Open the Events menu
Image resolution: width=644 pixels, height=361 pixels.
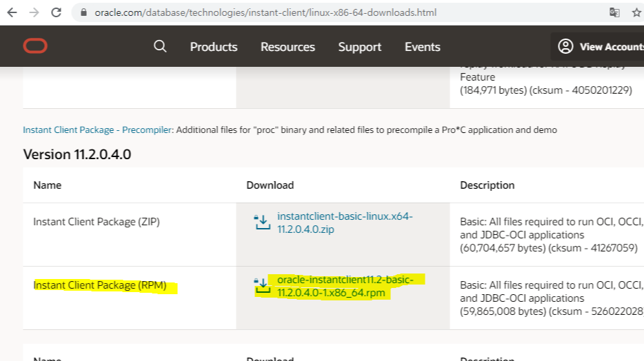[x=422, y=47]
